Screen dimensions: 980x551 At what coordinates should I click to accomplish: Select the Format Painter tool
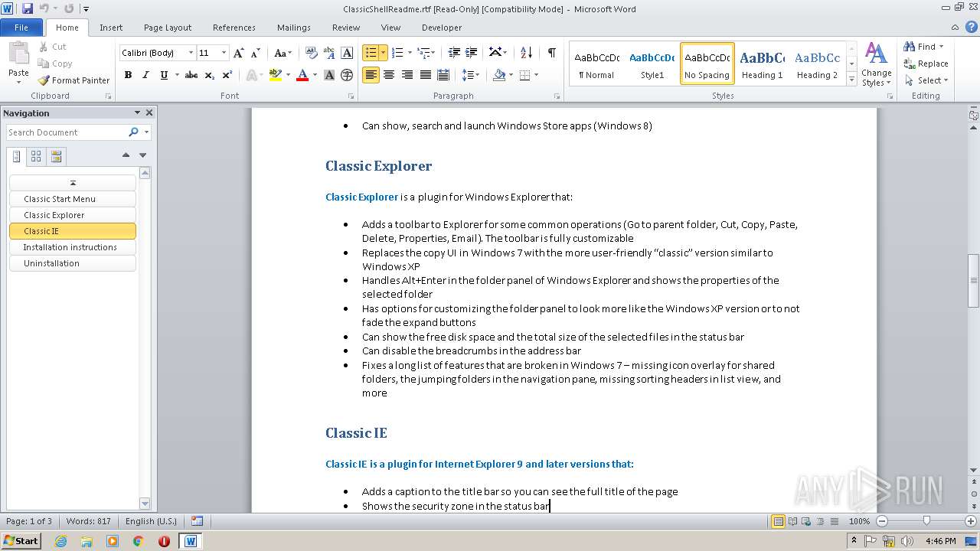tap(73, 80)
